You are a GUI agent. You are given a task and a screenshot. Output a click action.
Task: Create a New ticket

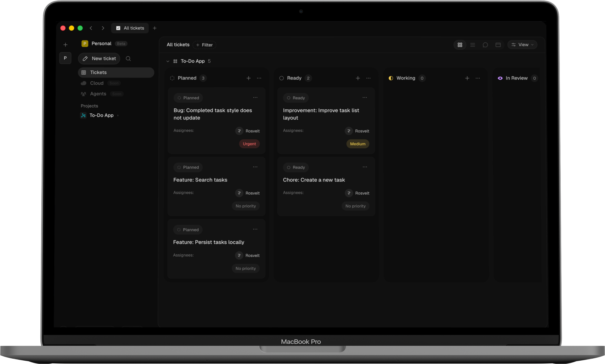point(99,59)
